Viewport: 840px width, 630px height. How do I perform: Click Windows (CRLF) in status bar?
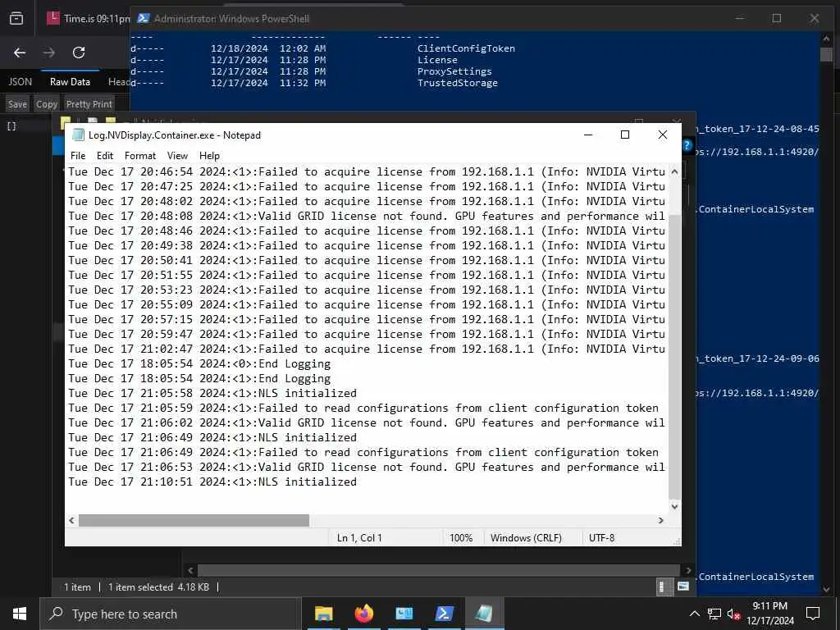click(526, 538)
